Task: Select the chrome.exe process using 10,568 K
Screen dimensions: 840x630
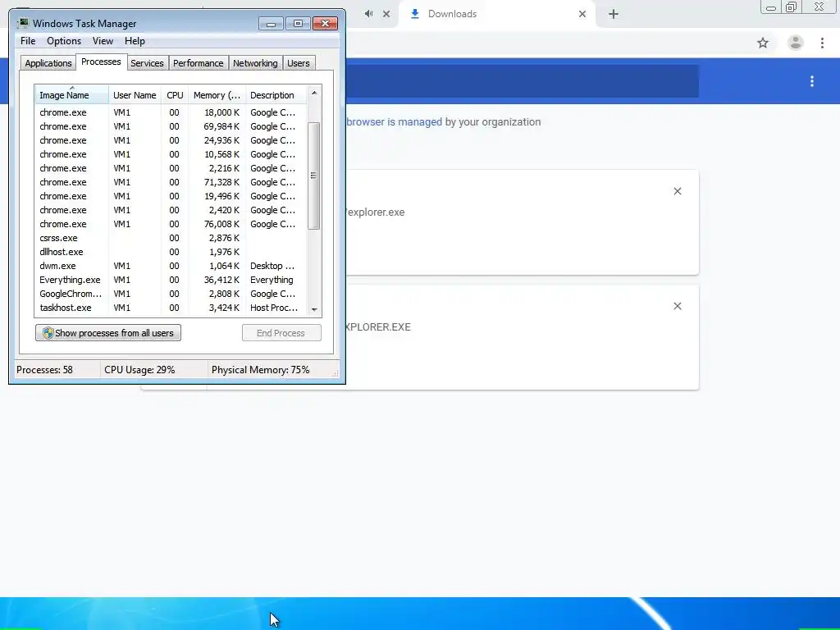Action: click(x=171, y=154)
